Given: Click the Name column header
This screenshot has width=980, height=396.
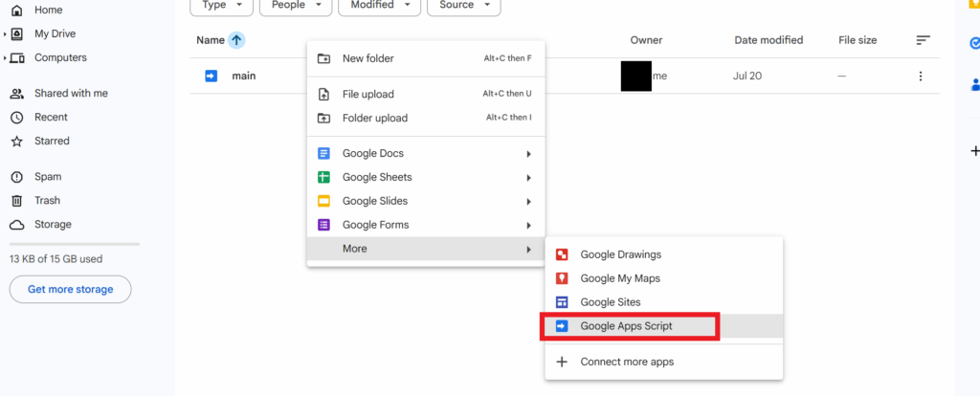Looking at the screenshot, I should (x=210, y=40).
